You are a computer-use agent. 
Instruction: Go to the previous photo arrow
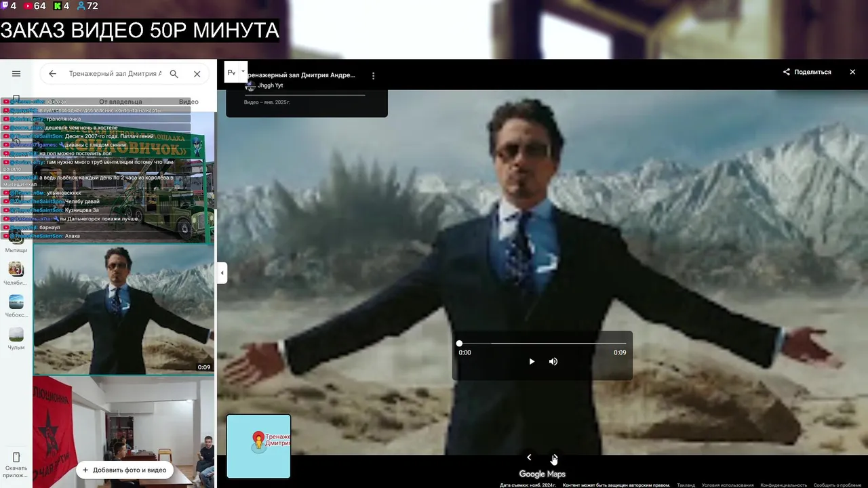click(x=529, y=457)
